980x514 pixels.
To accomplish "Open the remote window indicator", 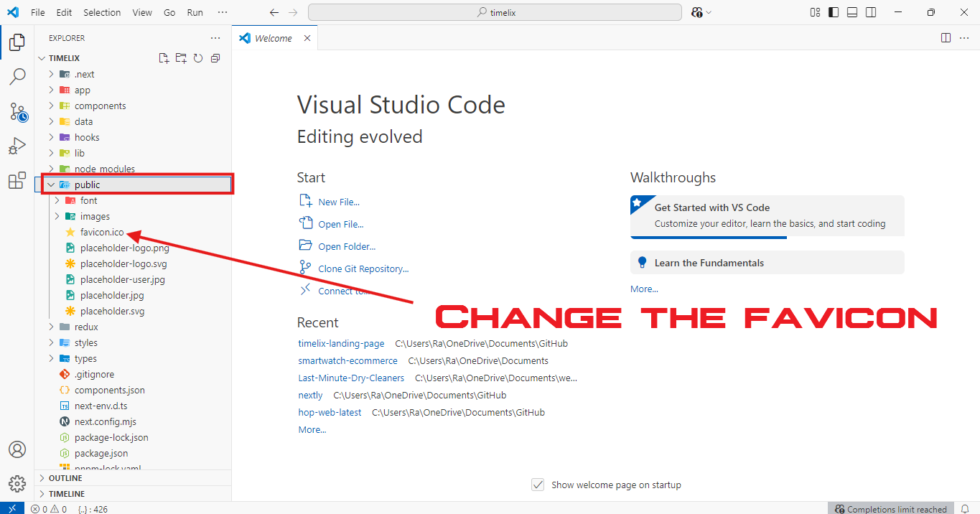I will pos(12,508).
